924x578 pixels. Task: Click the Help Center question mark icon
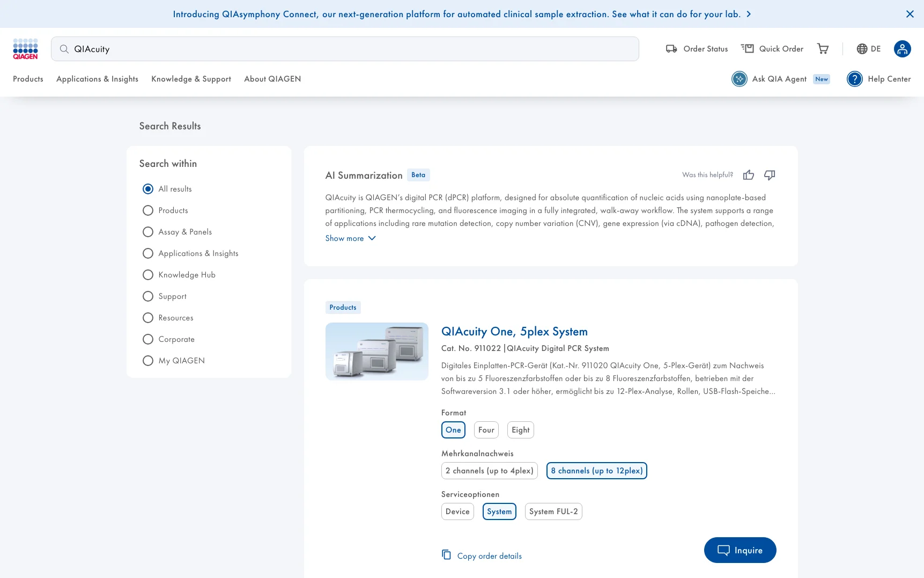(x=854, y=79)
